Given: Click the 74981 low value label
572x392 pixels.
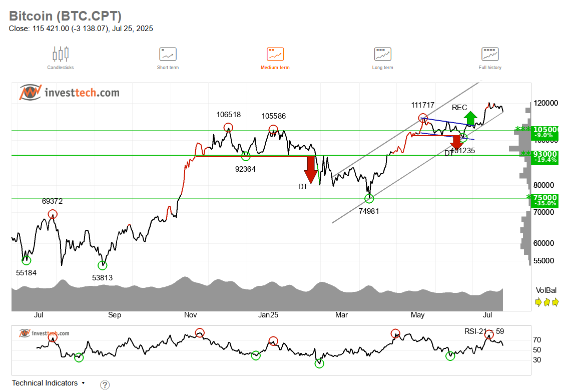Looking at the screenshot, I should click(369, 211).
